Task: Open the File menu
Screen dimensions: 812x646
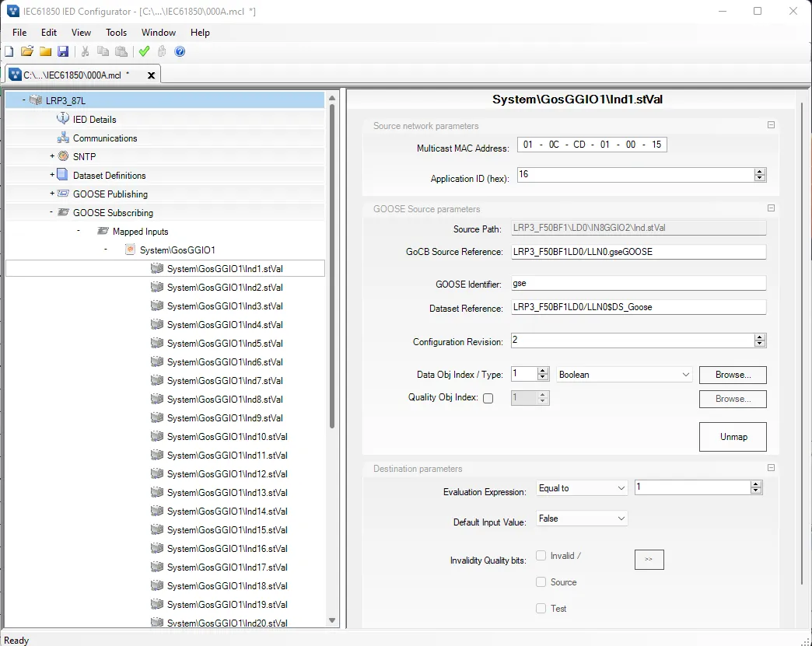Action: [x=19, y=32]
